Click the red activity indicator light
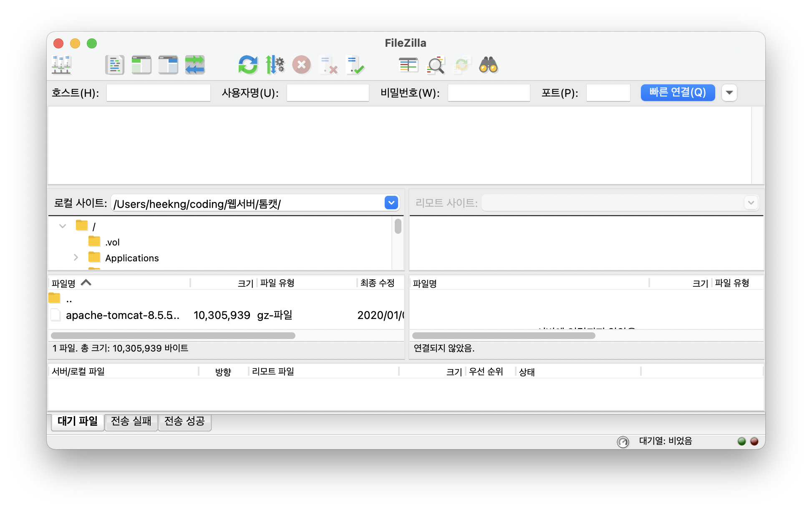This screenshot has width=812, height=511. [754, 441]
